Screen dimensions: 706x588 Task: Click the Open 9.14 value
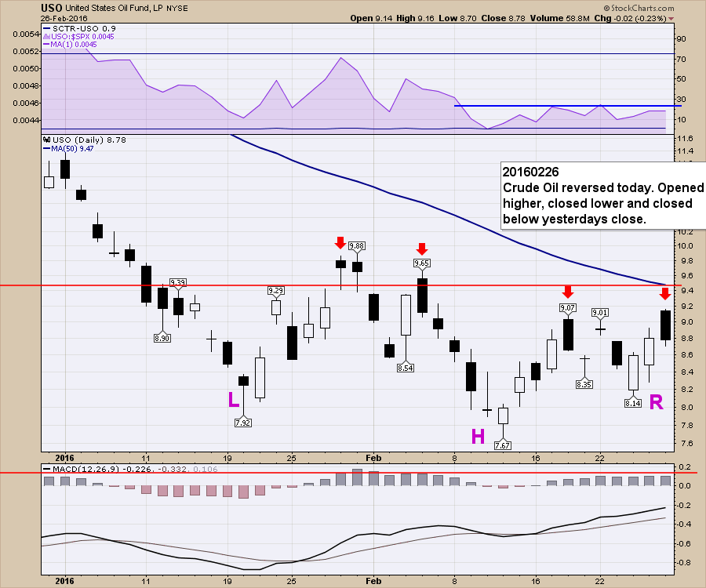coord(371,19)
